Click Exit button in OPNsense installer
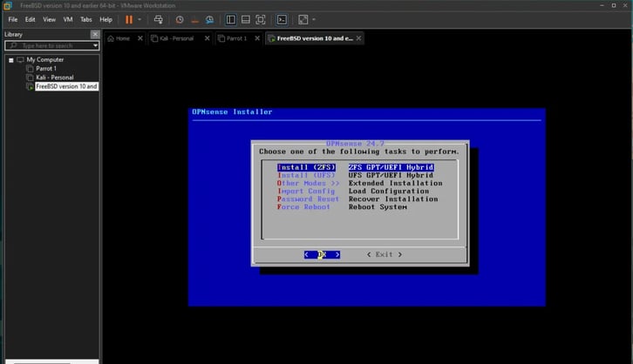 (385, 254)
